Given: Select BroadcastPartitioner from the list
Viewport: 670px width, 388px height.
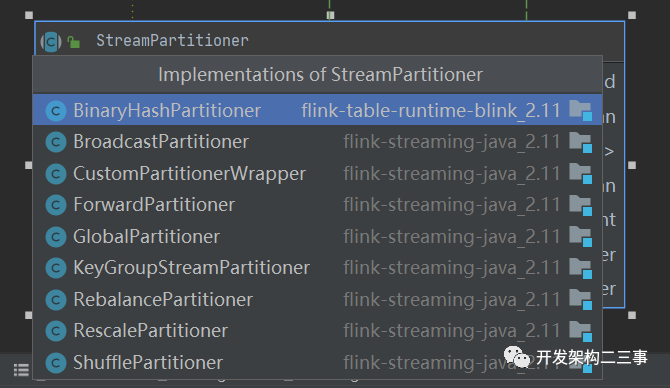Looking at the screenshot, I should point(317,142).
